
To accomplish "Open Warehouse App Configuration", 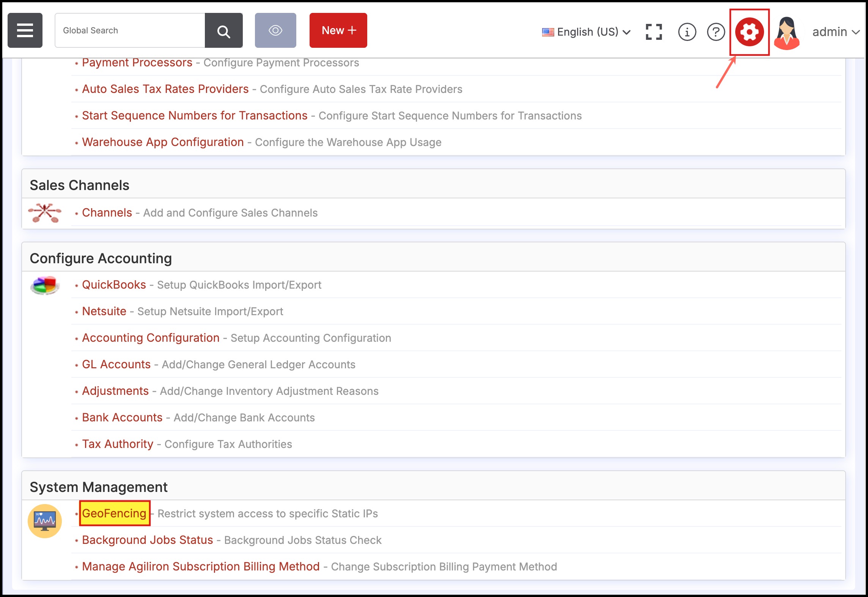I will pos(163,142).
